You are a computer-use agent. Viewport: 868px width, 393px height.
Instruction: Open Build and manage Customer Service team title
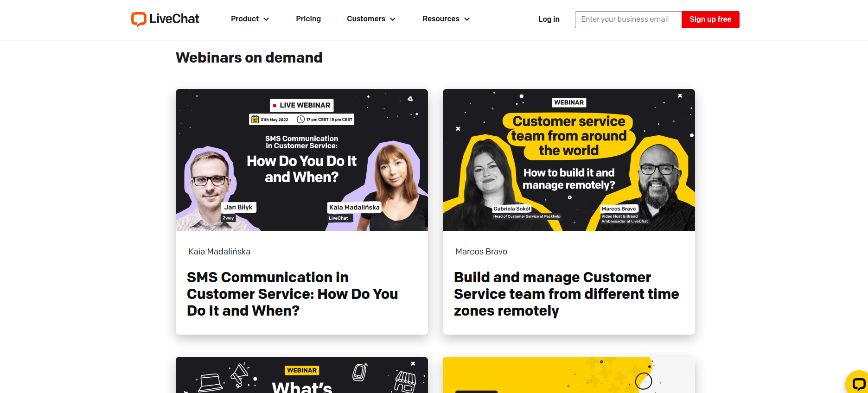click(x=566, y=294)
